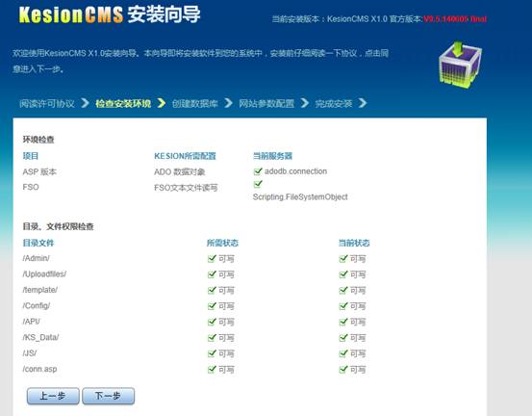
Task: Click /JS/ required status checkmark
Action: [x=212, y=353]
